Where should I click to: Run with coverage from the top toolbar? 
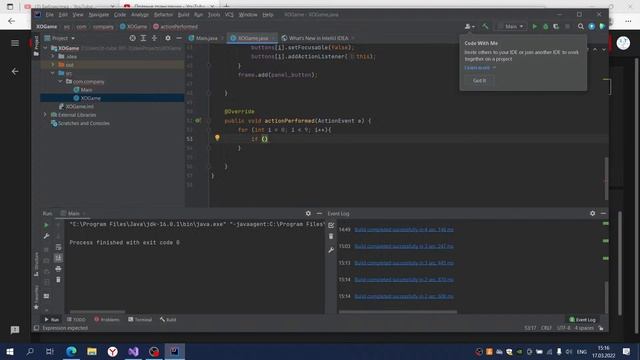[x=556, y=27]
